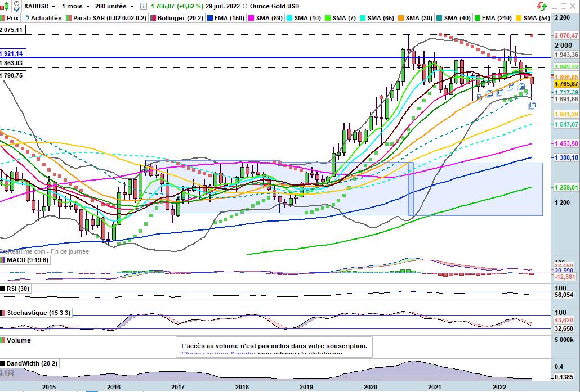Viewport: 580px width, 392px height.
Task: Click the 1 259,81 axis value tag
Action: (566, 188)
